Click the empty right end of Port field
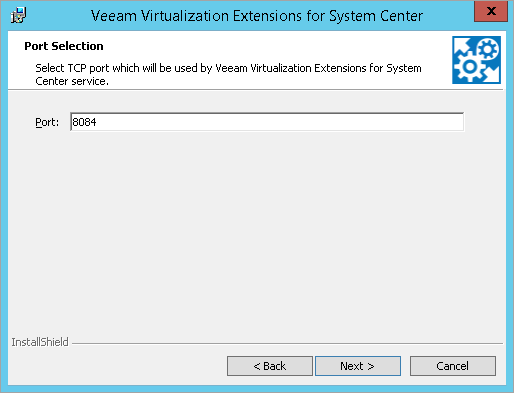 (x=433, y=122)
